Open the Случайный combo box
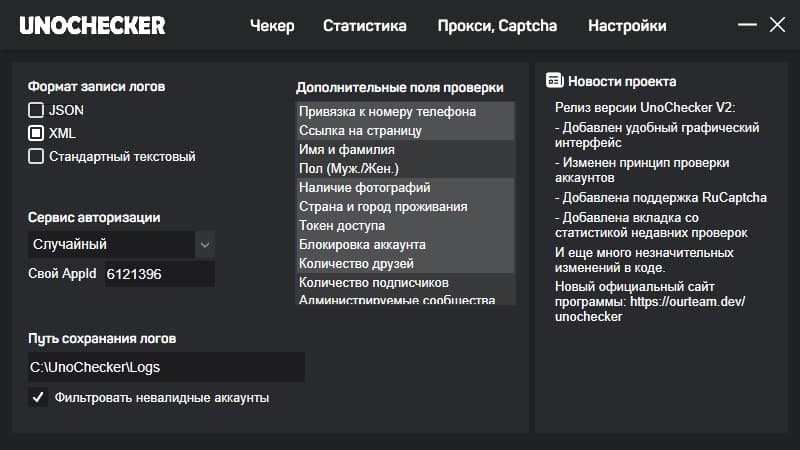The image size is (800, 450). tap(121, 245)
